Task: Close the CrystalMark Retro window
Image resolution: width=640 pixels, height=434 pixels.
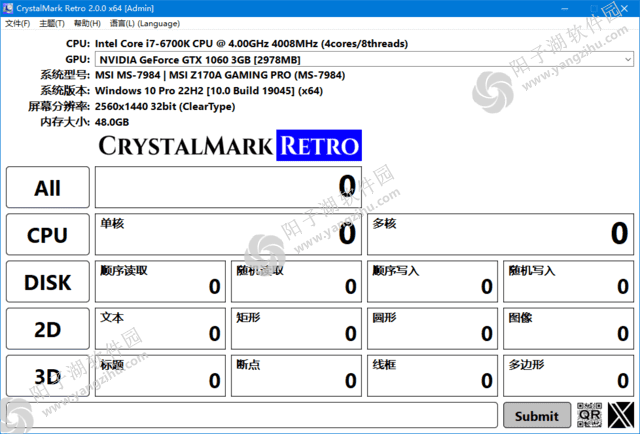Action: [x=624, y=8]
